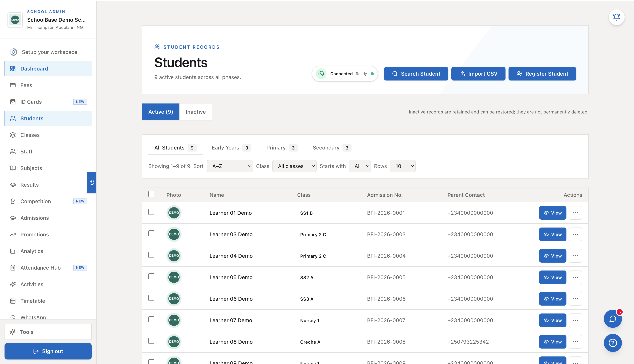Click the Results graduation cap icon

click(x=13, y=185)
